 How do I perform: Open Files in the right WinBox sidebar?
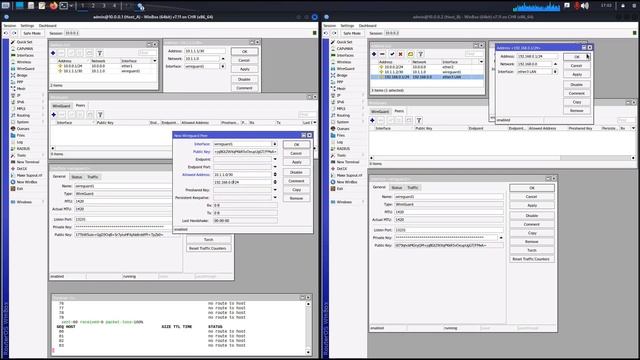click(341, 135)
